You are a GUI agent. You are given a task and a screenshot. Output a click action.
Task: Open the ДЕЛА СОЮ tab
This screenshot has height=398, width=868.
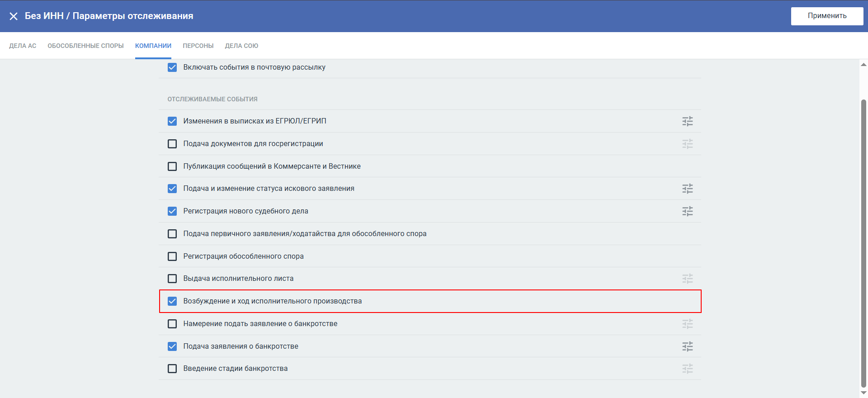pos(241,46)
